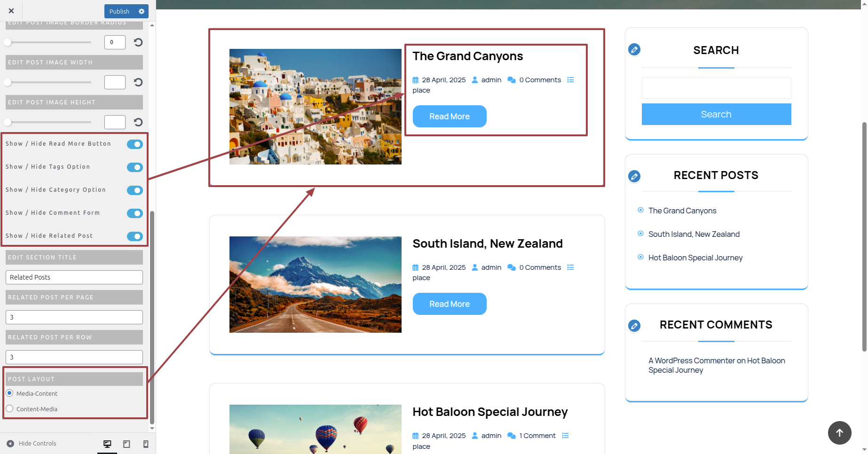Close the Customizer with the X icon
The height and width of the screenshot is (454, 868).
click(11, 11)
